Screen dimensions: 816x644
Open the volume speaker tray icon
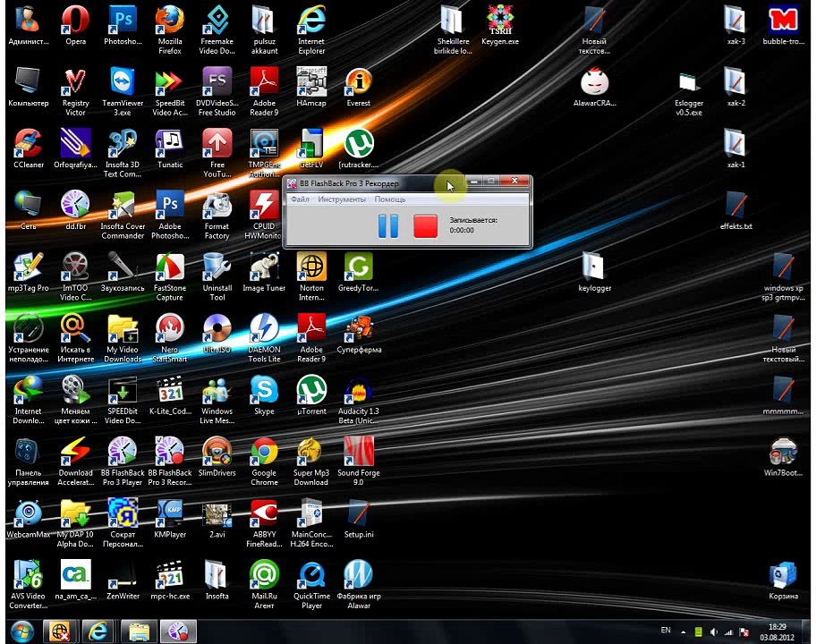point(713,632)
